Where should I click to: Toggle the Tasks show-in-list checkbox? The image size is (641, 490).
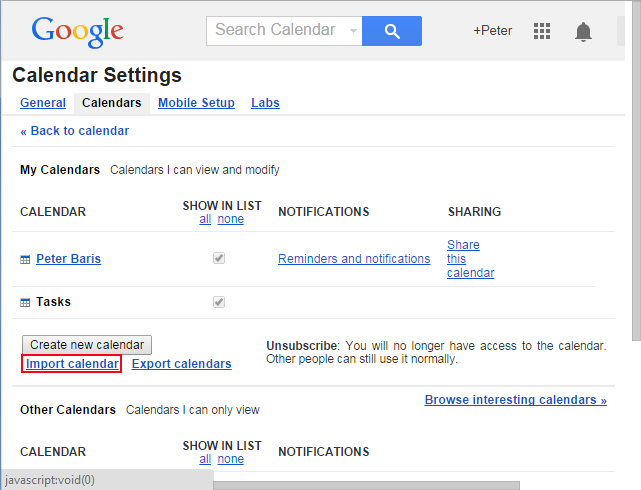point(219,302)
